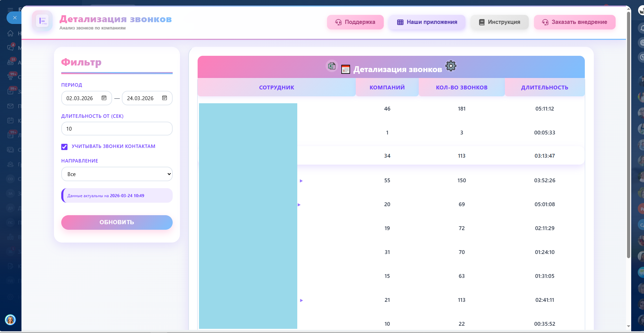Open the bar chart icon in sidebar
644x333 pixels.
click(10, 237)
